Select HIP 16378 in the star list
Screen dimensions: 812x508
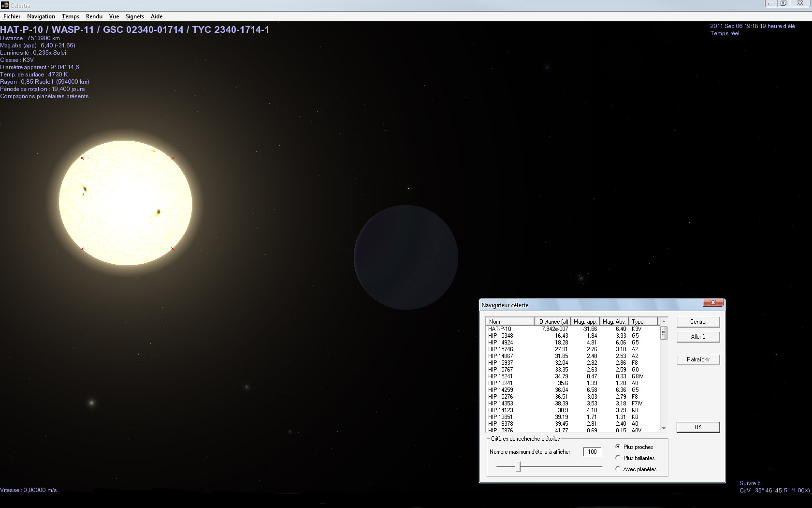(573, 424)
